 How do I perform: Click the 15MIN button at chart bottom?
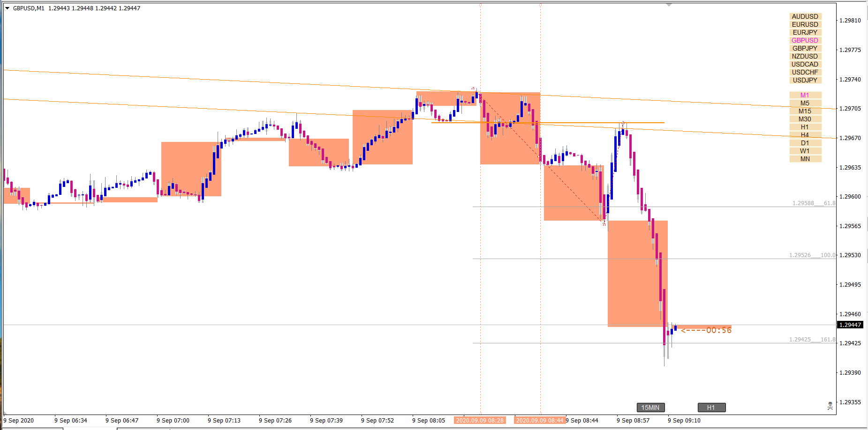650,408
